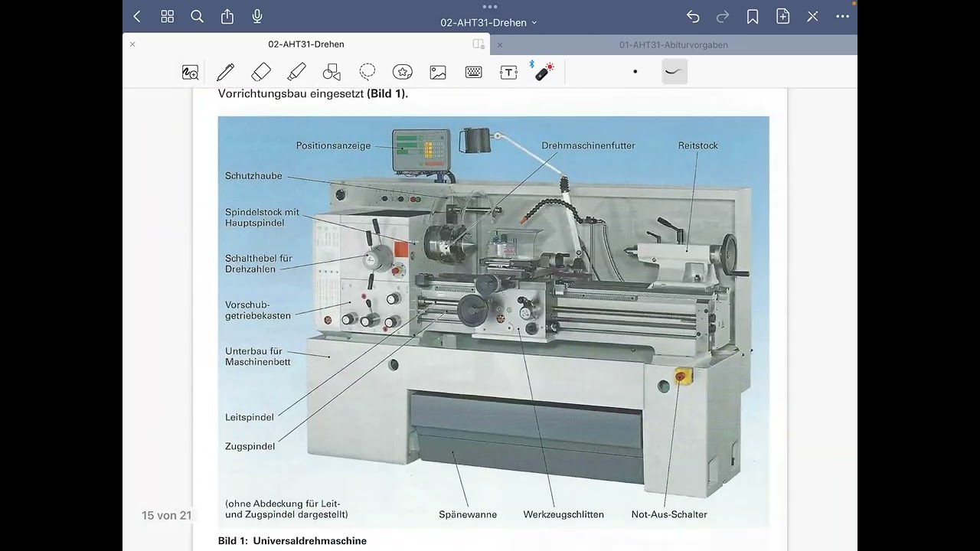The width and height of the screenshot is (980, 551).
Task: Click the Schalthebel für Drehzahlen label
Action: click(x=259, y=263)
